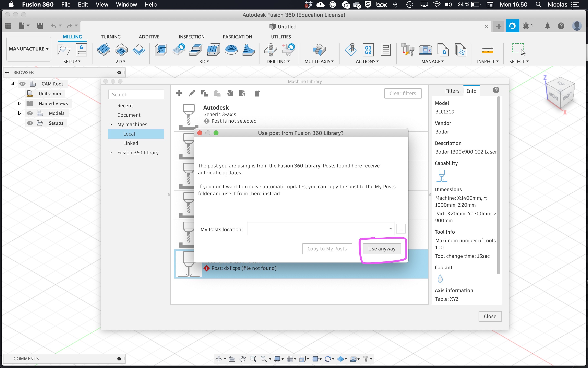Click the Wi-Fi icon in menu bar
Screen dimensions: 588x368
coord(436,4)
